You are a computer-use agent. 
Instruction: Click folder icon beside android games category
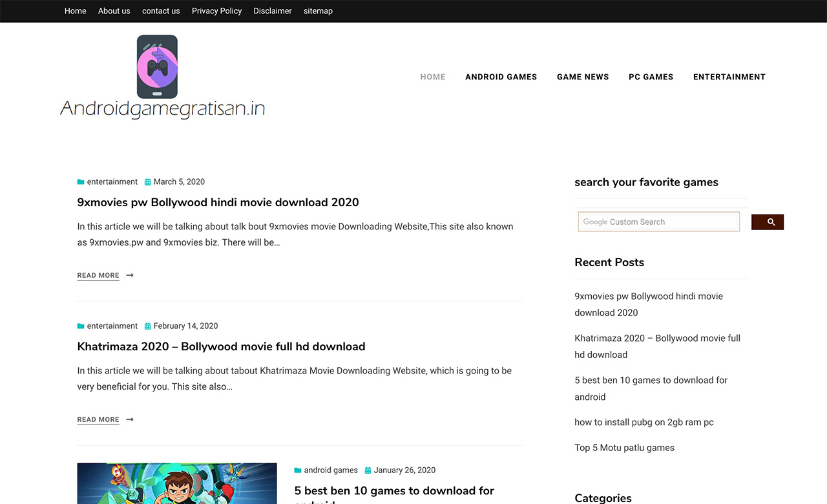click(298, 470)
